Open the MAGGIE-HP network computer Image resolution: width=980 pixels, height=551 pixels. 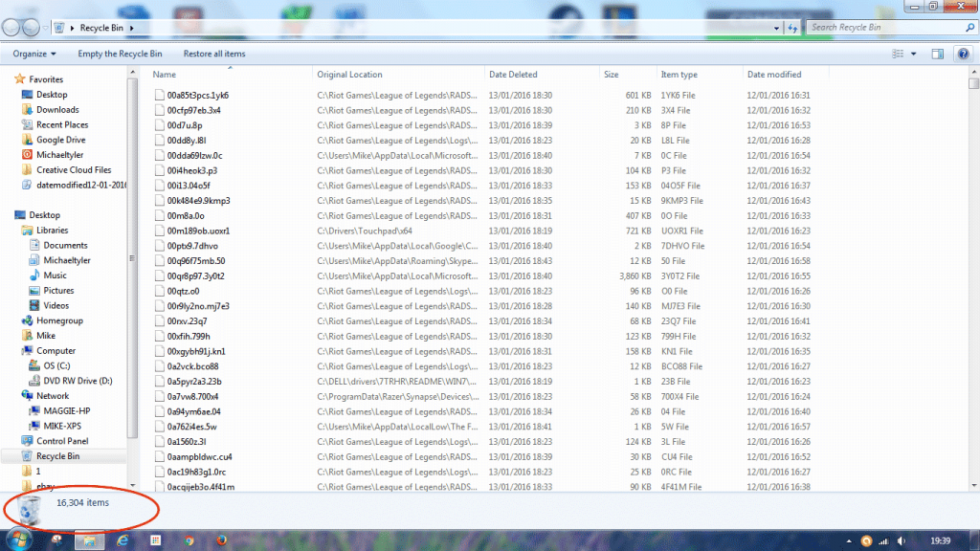point(66,410)
